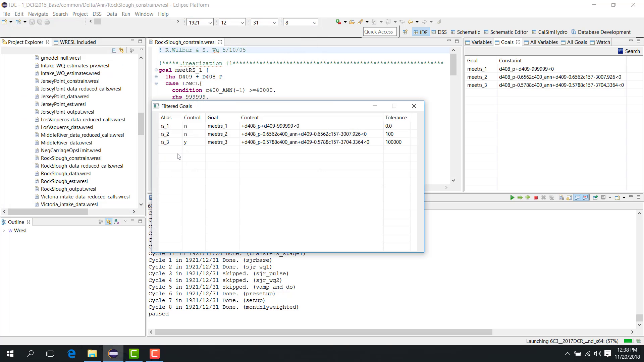
Task: Click the Search button in Goals view
Action: 629,51
